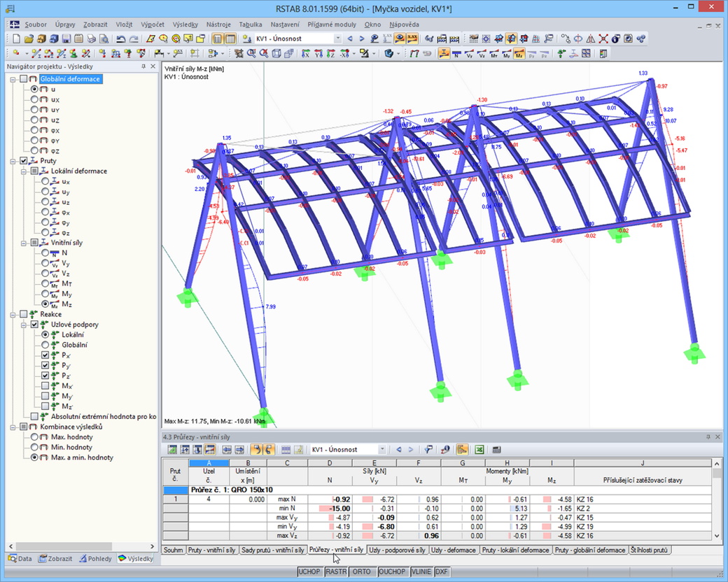The image size is (728, 582).
Task: Click the Redo arrow in the toolbar
Action: tap(133, 38)
